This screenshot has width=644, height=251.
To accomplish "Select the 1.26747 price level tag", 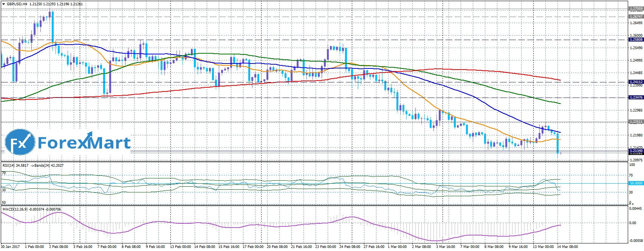I will click(x=635, y=17).
